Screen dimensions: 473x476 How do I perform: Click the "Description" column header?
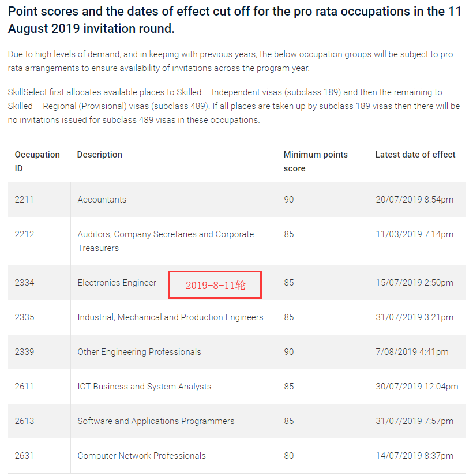pos(100,155)
